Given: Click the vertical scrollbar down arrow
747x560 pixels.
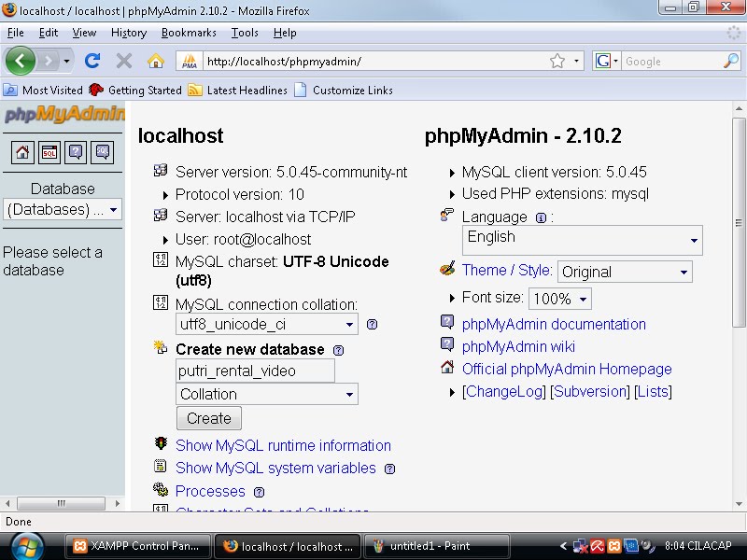Looking at the screenshot, I should (x=739, y=504).
